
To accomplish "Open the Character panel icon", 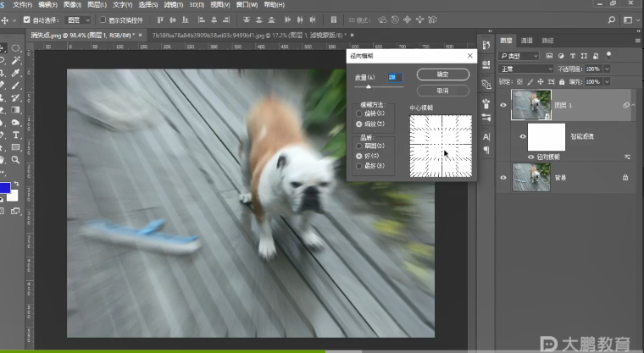I will [x=486, y=136].
